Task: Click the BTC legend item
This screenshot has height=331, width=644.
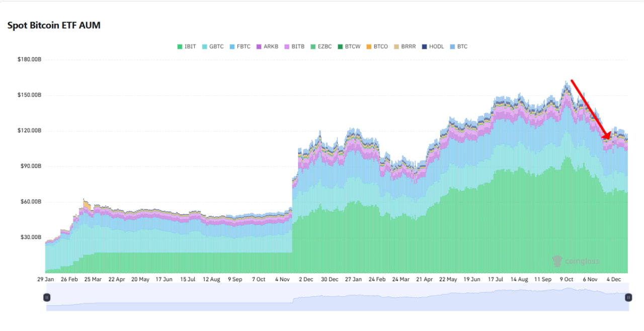Action: click(458, 47)
